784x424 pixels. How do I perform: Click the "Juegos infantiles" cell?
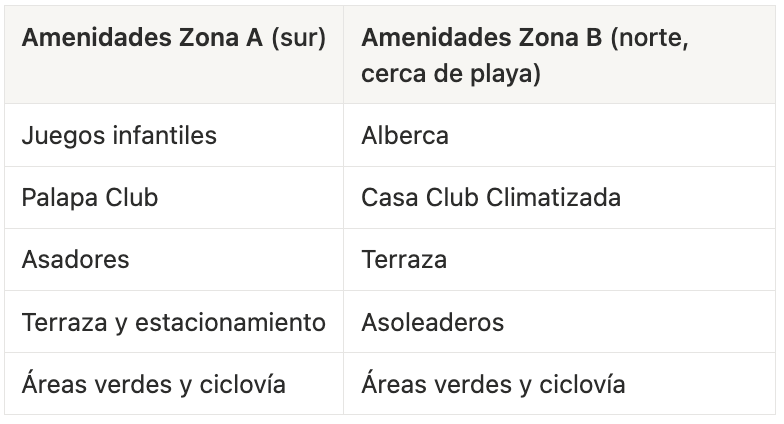coord(119,135)
